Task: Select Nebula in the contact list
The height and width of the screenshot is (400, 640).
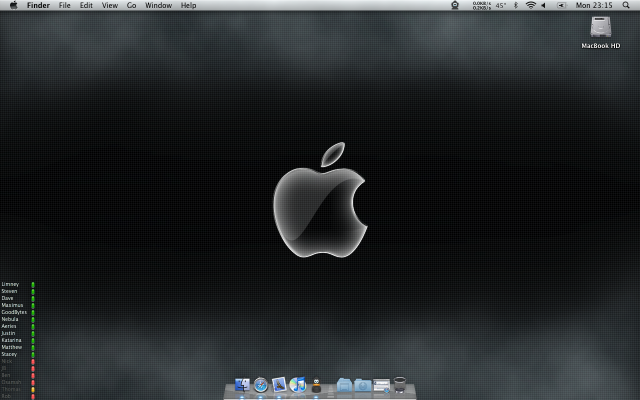Action: 10,319
